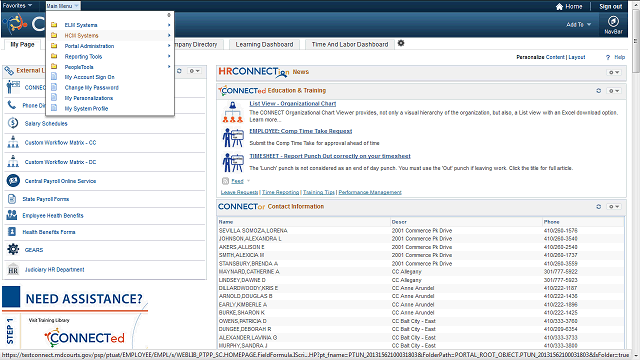640x360 pixels.
Task: Open HCM Systems menu folder
Action: pos(81,36)
